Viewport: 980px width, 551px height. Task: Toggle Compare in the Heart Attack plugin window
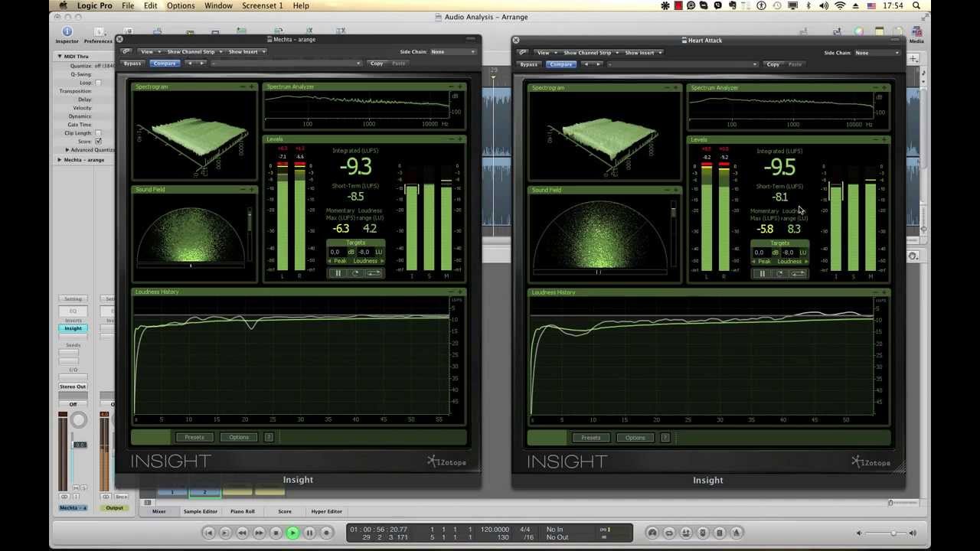coord(560,64)
